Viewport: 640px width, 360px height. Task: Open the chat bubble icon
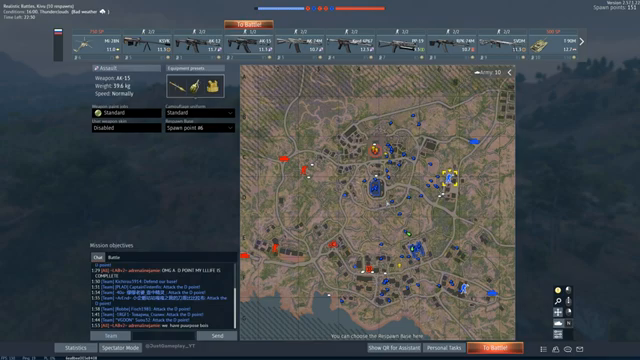point(568,349)
